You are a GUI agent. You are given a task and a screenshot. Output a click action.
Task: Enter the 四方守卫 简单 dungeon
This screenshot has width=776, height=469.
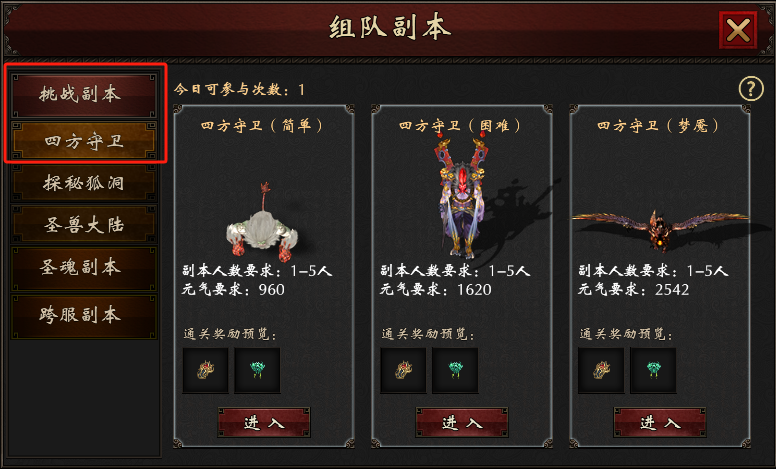pos(264,422)
